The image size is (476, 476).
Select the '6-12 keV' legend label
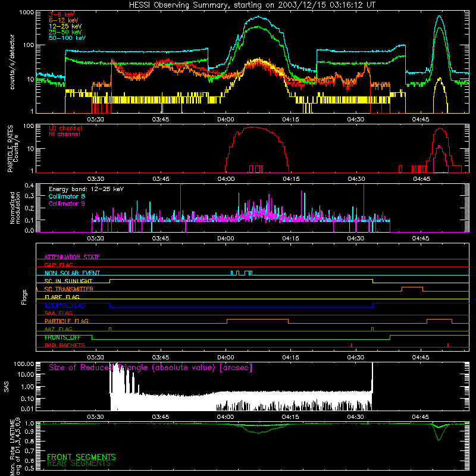pyautogui.click(x=64, y=20)
